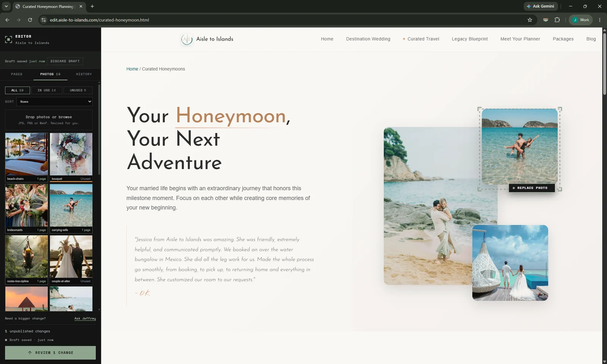The height and width of the screenshot is (364, 607).
Task: Click the browser forward arrow
Action: coord(19,20)
